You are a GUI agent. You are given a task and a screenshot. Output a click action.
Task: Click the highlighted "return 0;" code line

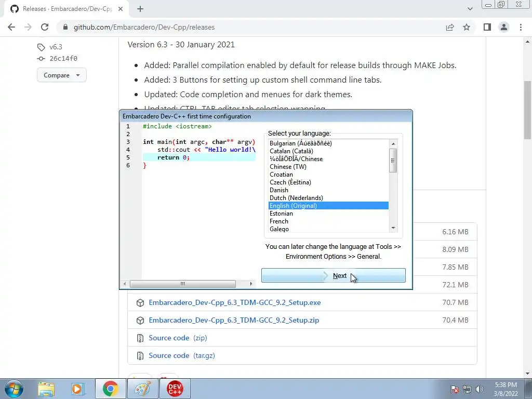click(x=199, y=157)
